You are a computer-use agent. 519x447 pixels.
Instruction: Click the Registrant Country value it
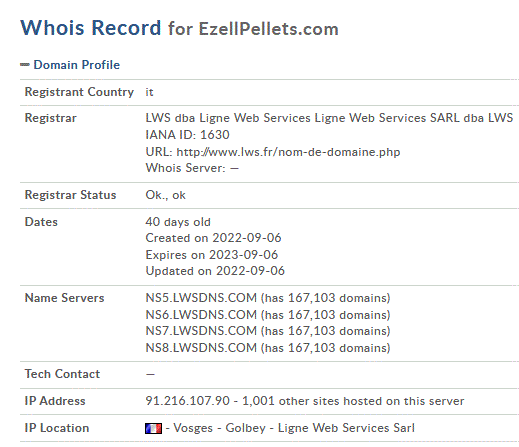coord(149,92)
